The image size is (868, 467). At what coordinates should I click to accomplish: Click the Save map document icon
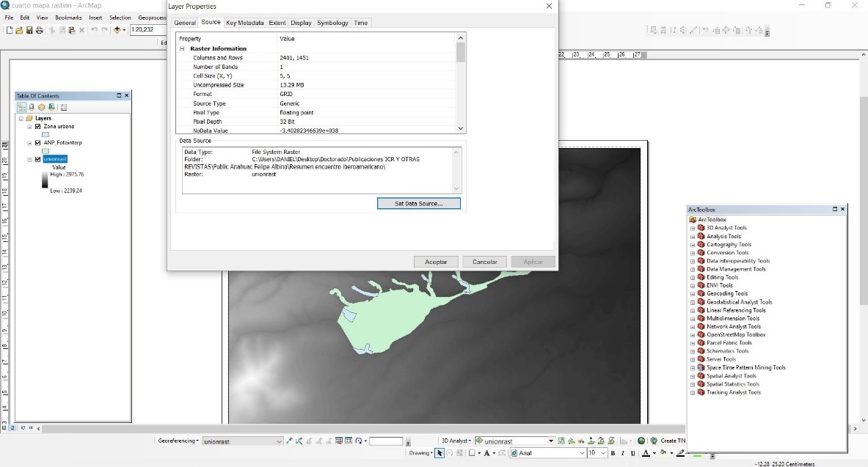click(x=29, y=30)
